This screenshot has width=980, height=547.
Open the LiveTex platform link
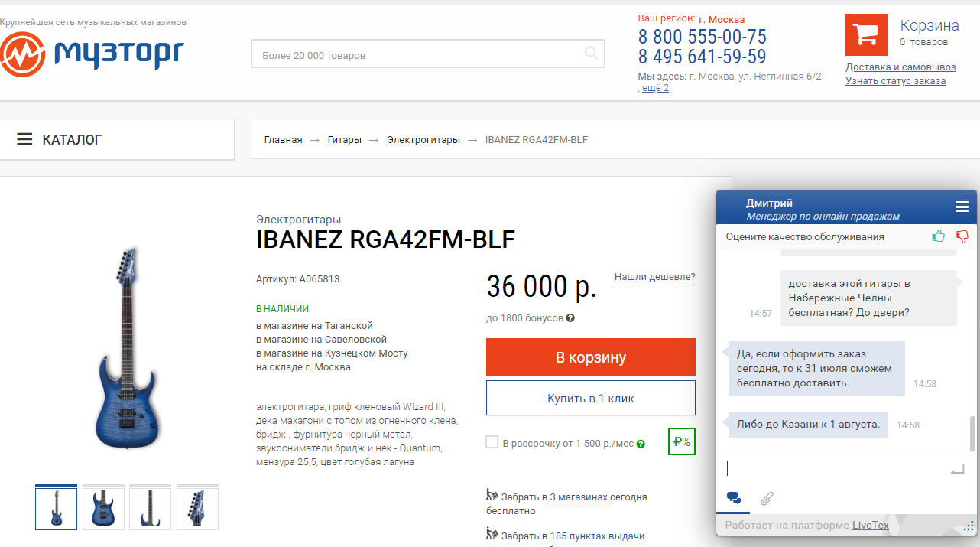click(871, 526)
